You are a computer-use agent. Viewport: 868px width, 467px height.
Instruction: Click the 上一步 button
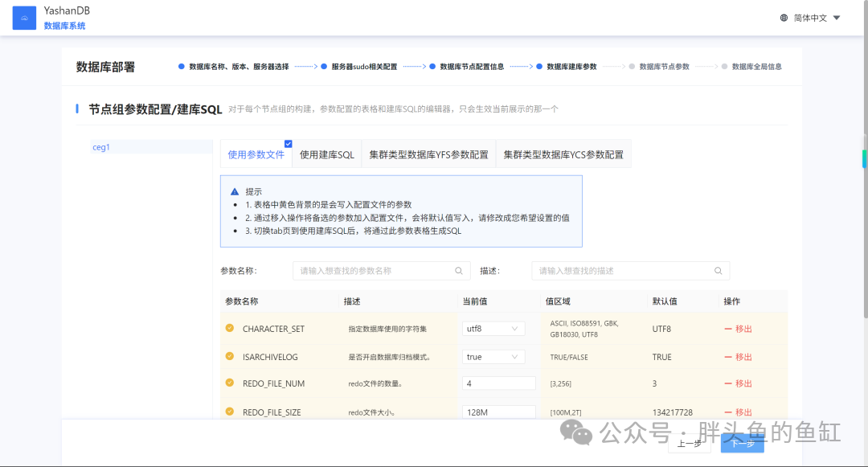(690, 443)
